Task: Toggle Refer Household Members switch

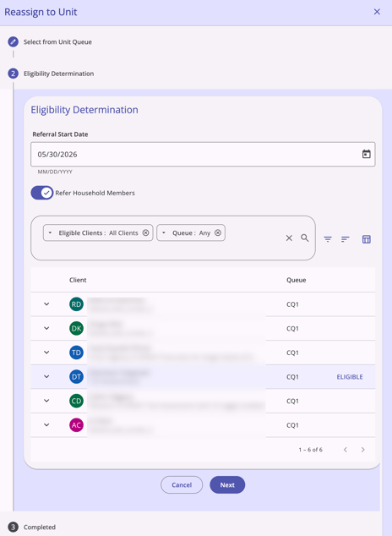Action: pyautogui.click(x=42, y=193)
